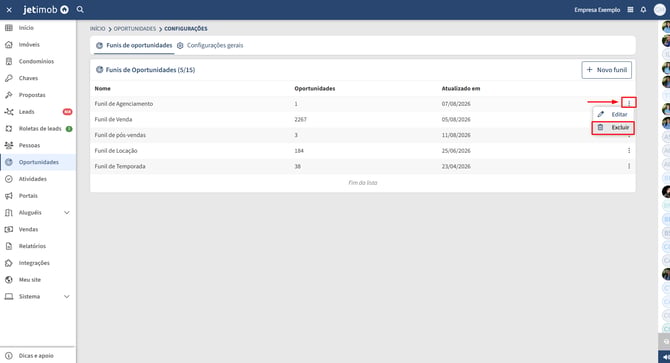This screenshot has height=363, width=670.
Task: Select the Funil de Locação row name
Action: pyautogui.click(x=116, y=150)
